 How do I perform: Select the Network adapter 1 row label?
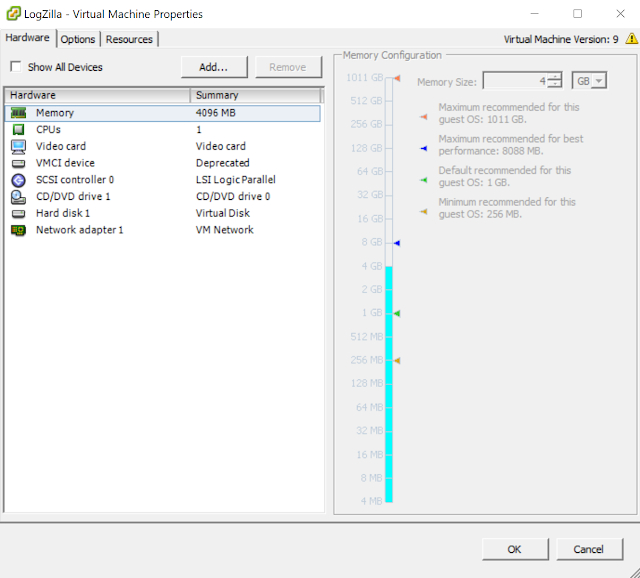point(80,230)
